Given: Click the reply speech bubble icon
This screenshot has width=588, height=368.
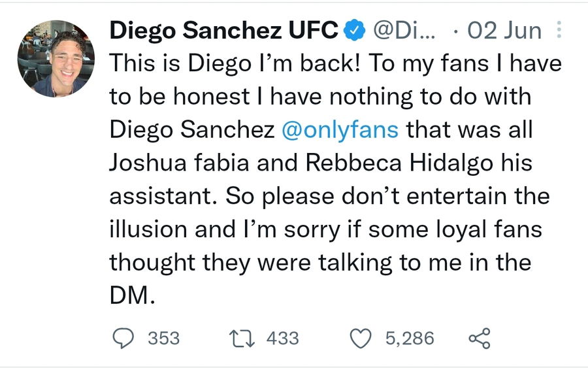Looking at the screenshot, I should coord(123,338).
